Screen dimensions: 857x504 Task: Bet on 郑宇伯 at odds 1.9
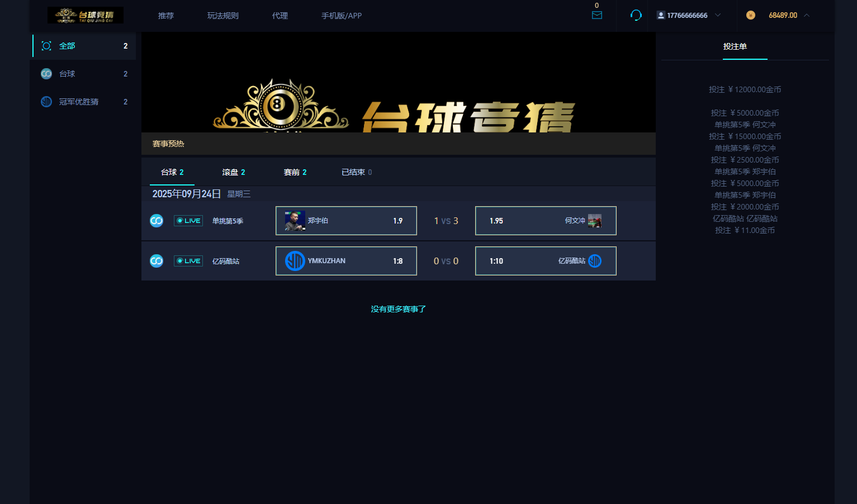click(346, 221)
